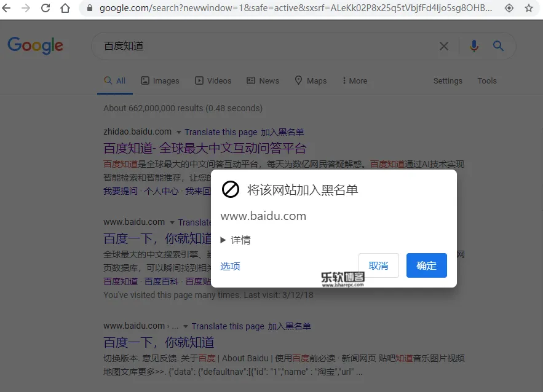
Task: Click 加入黑名单 beside zhidao.baidu.com result
Action: point(282,132)
